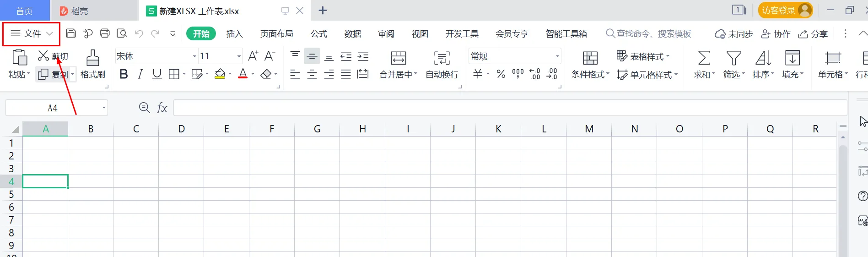Open currency format dropdown
This screenshot has width=868, height=257.
pyautogui.click(x=488, y=74)
